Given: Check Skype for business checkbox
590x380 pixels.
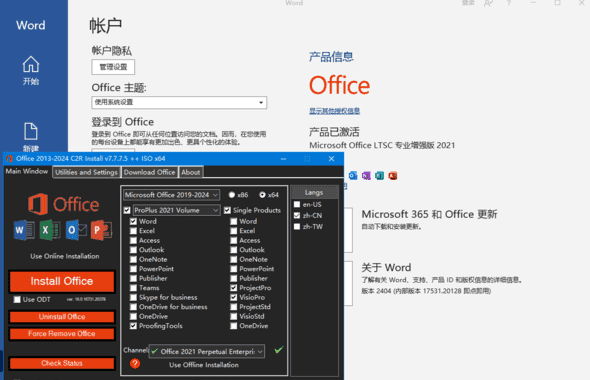Looking at the screenshot, I should pos(133,297).
